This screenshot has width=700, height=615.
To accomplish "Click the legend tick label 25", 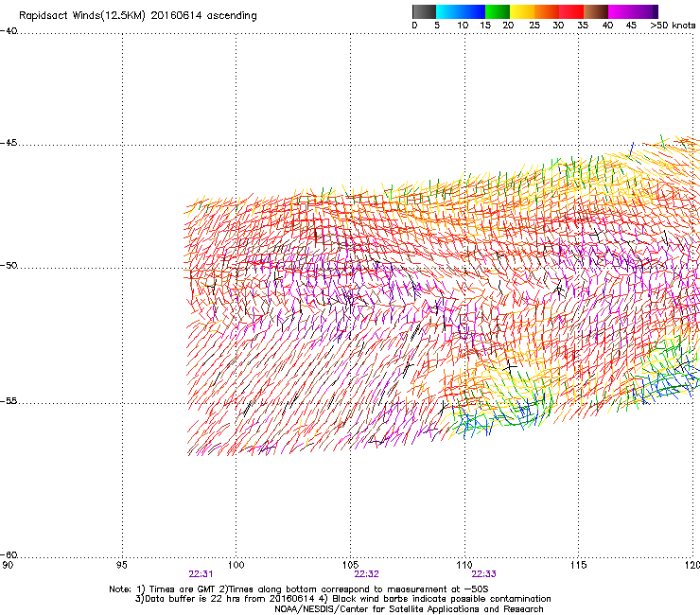I will point(534,26).
